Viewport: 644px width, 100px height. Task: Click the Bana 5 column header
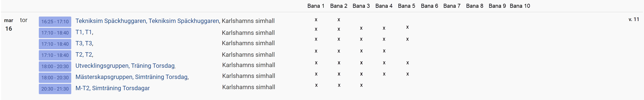coord(406,6)
